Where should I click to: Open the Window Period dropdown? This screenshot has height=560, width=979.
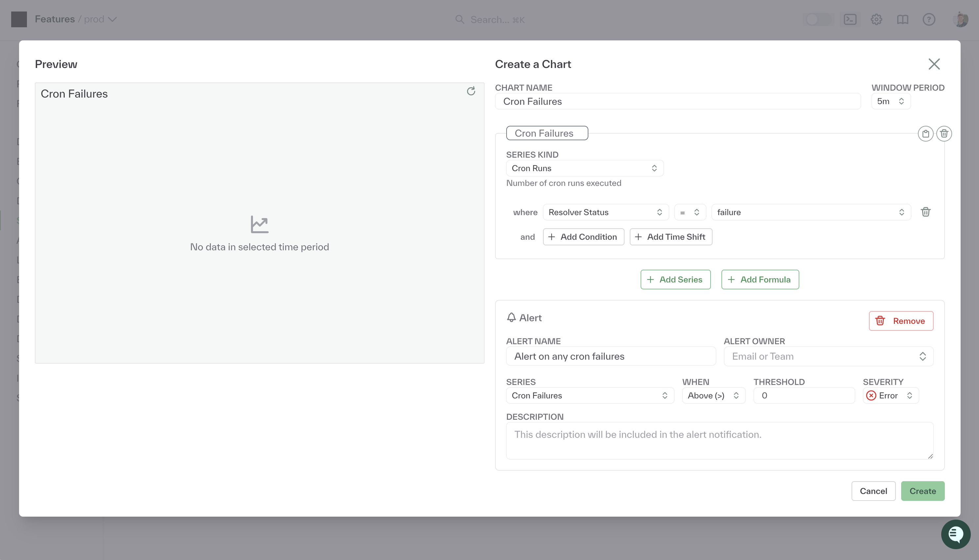891,101
